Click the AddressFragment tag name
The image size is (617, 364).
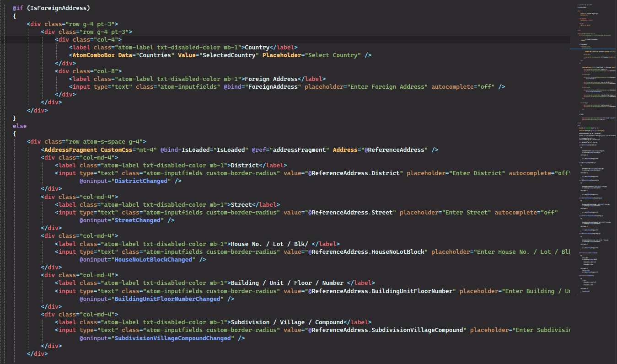click(x=71, y=150)
